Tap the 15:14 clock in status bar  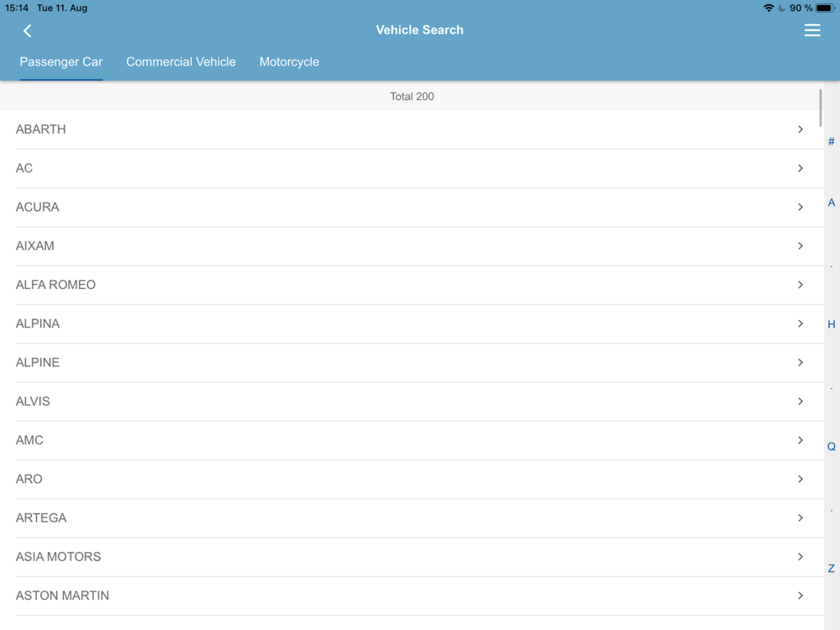pyautogui.click(x=17, y=8)
